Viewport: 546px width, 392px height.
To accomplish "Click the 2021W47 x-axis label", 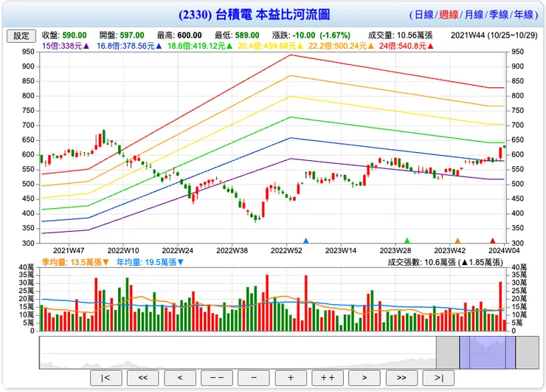I will [69, 250].
